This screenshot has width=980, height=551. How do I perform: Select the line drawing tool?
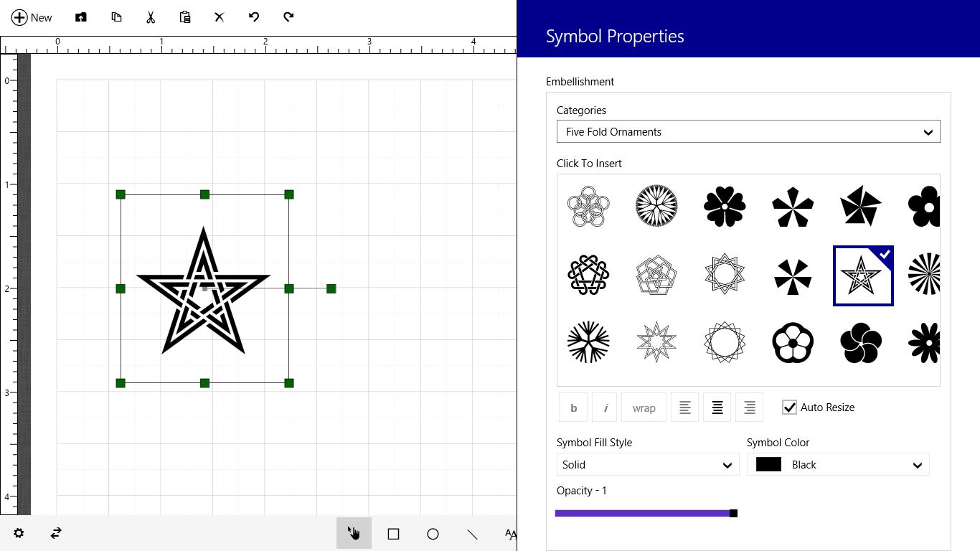coord(472,534)
